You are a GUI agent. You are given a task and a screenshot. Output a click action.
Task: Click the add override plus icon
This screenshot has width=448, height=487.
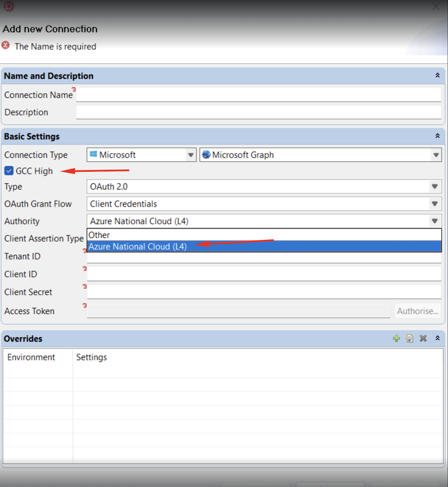[396, 338]
